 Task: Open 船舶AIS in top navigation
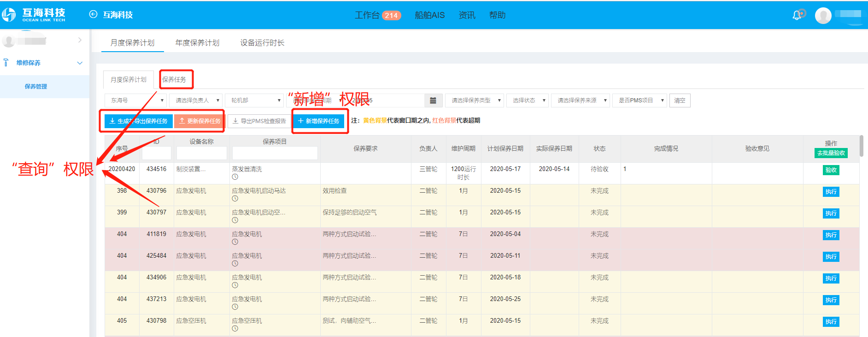tap(429, 15)
